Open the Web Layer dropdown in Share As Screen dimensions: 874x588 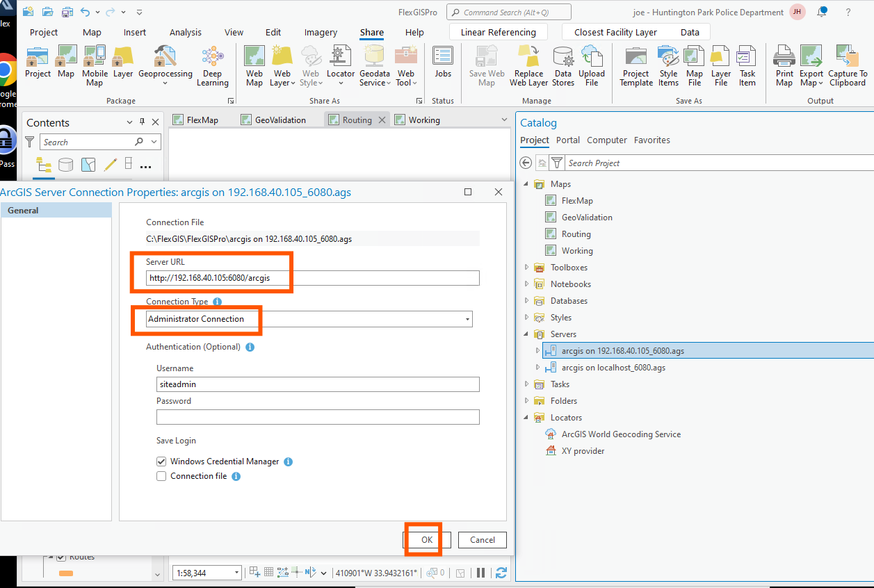293,83
